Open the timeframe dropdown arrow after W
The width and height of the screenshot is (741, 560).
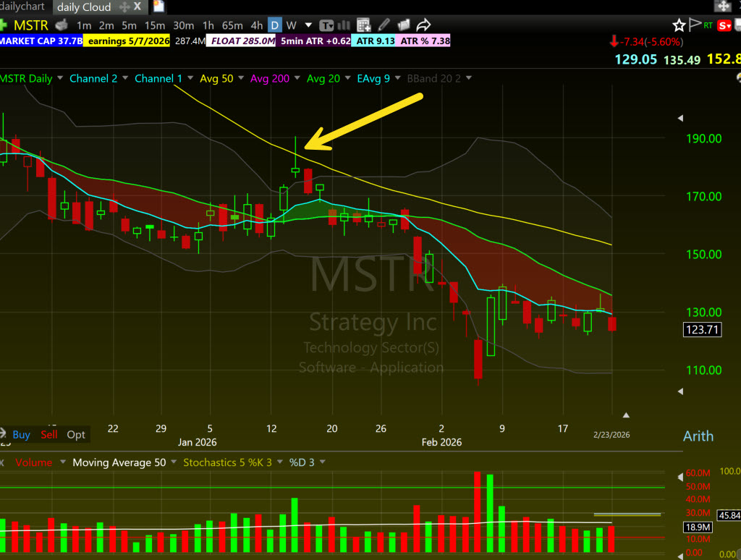coord(308,25)
